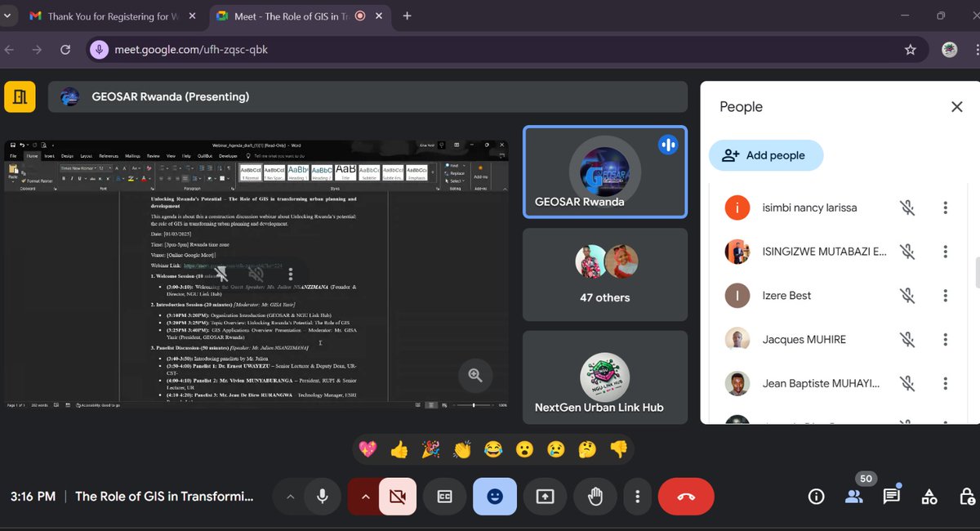
Task: Open more actions for Jacques MUHIRE
Action: [x=945, y=339]
